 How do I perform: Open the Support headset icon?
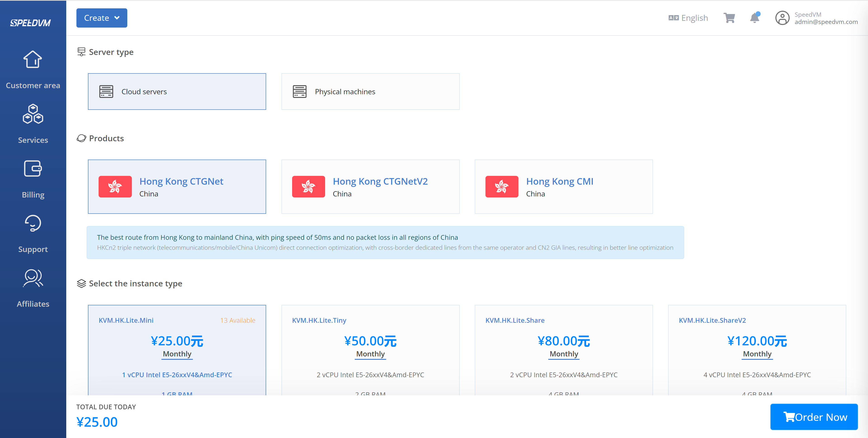33,223
